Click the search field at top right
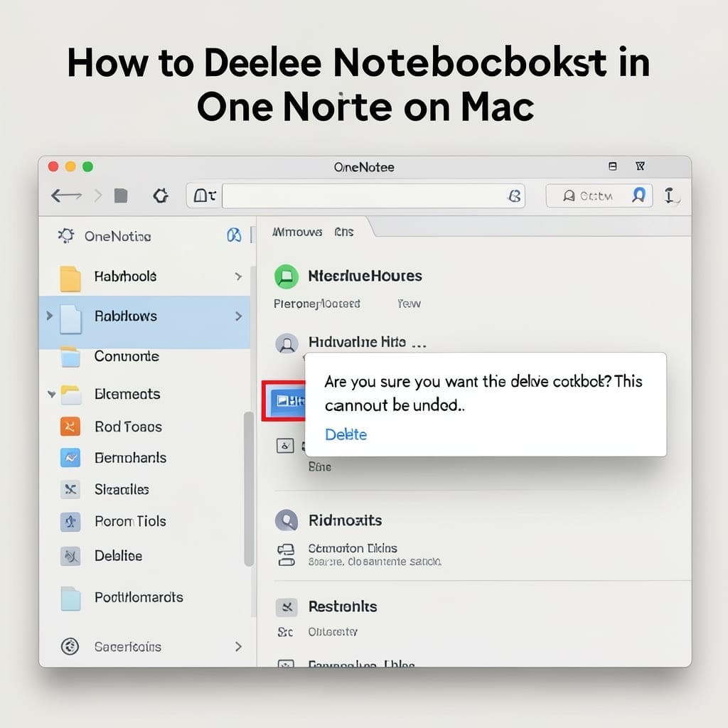This screenshot has width=728, height=728. click(x=599, y=196)
